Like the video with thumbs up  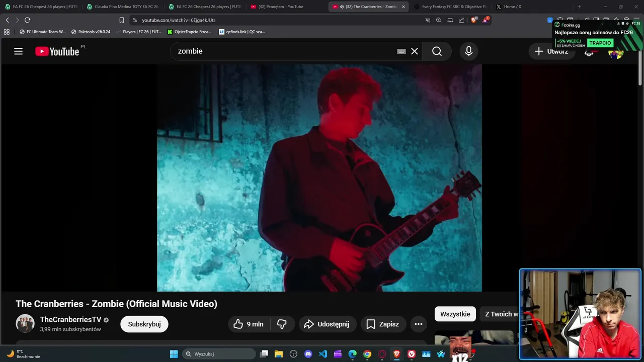249,324
